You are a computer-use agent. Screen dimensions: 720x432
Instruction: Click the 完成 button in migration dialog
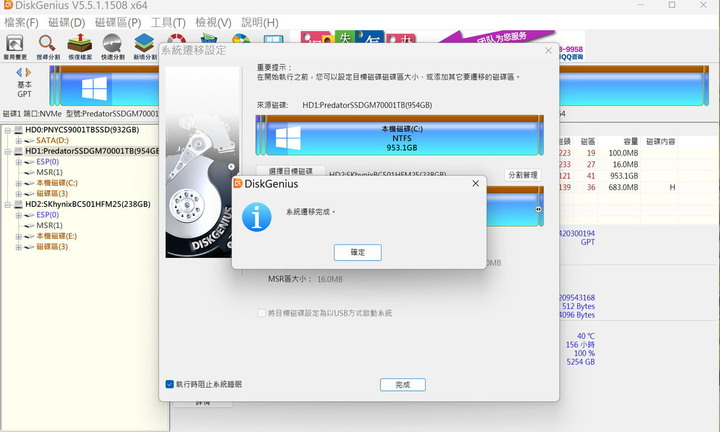403,385
